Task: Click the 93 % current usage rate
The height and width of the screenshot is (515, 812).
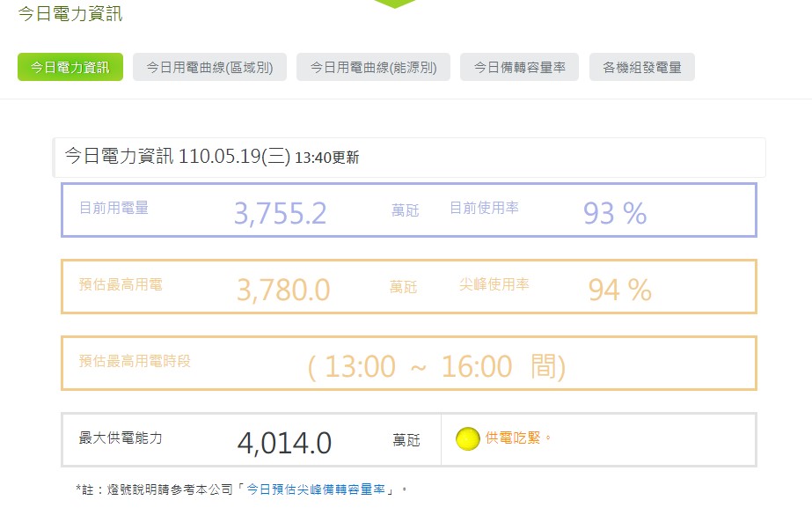Action: [x=614, y=213]
